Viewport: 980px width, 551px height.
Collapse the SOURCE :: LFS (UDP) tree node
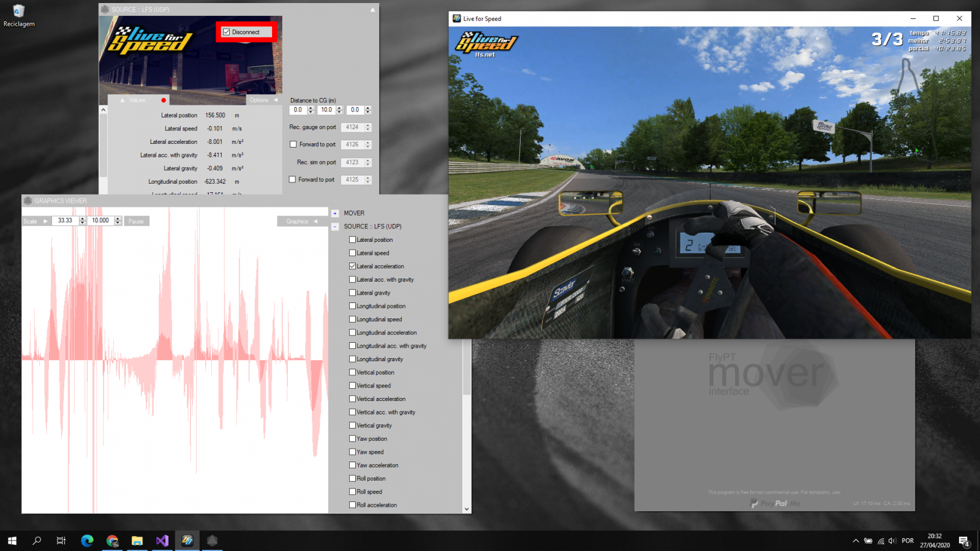click(335, 227)
